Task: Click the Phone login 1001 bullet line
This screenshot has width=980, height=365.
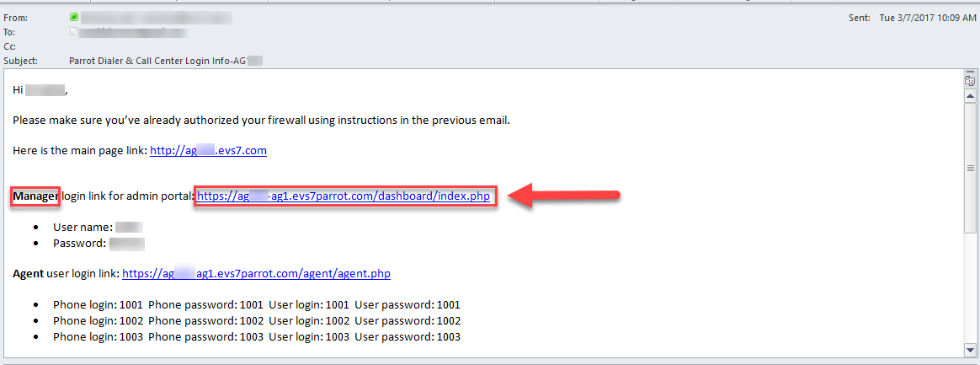Action: [256, 305]
